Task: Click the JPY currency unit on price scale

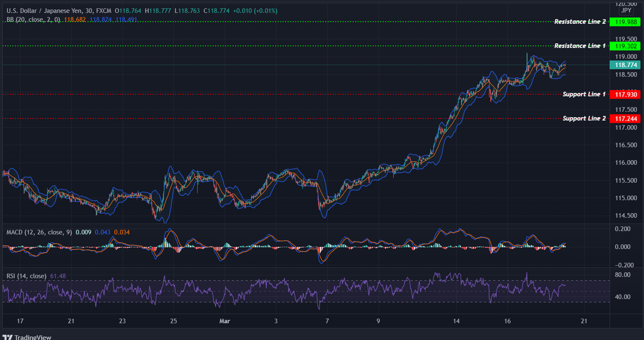Action: pos(626,11)
